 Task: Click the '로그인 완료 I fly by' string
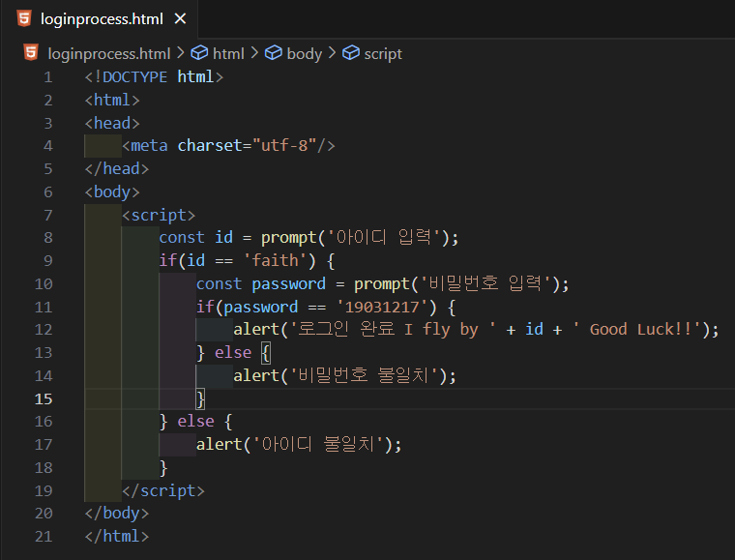(392, 330)
